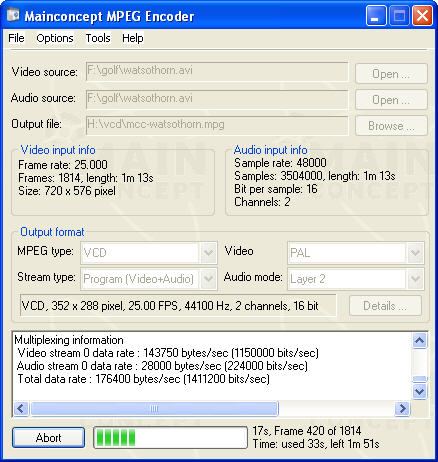Click the Output file path field

(x=217, y=125)
